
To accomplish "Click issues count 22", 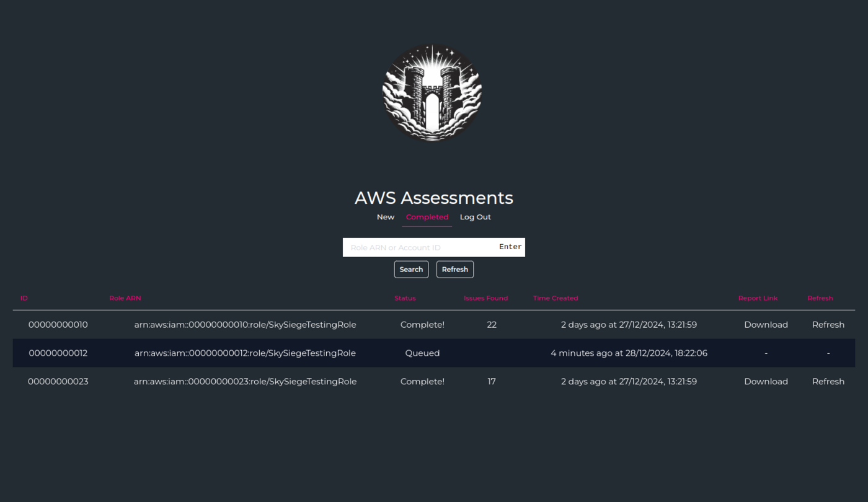I will click(492, 325).
